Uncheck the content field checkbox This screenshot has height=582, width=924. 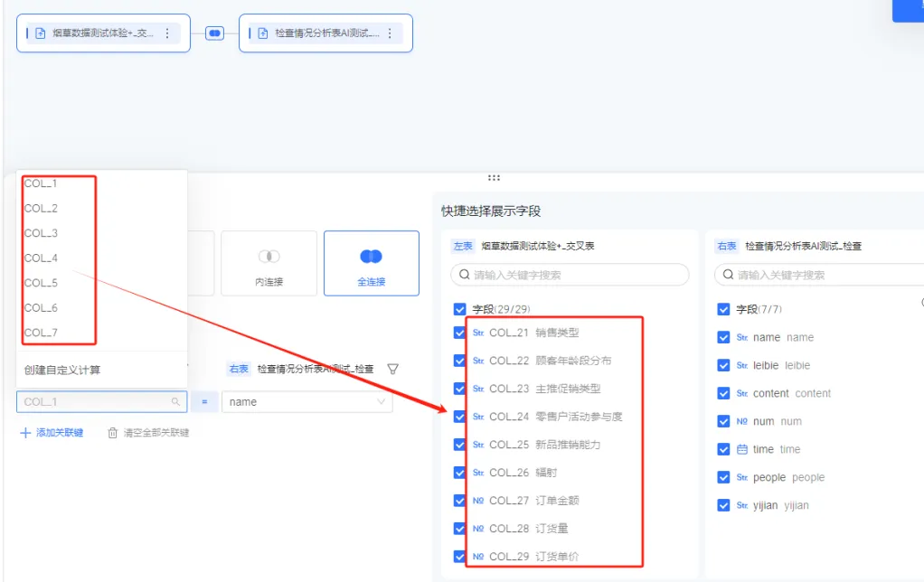pos(723,393)
